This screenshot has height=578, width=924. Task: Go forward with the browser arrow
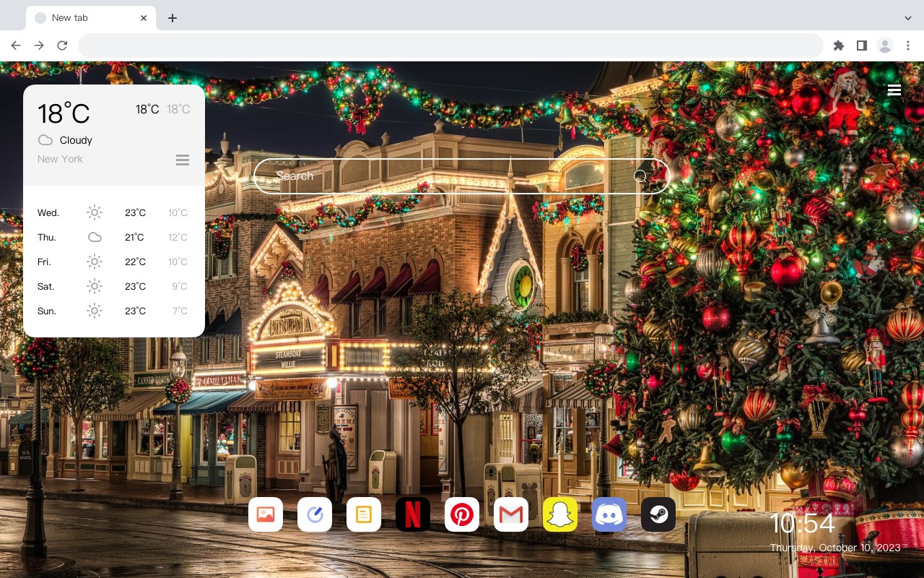pos(39,46)
